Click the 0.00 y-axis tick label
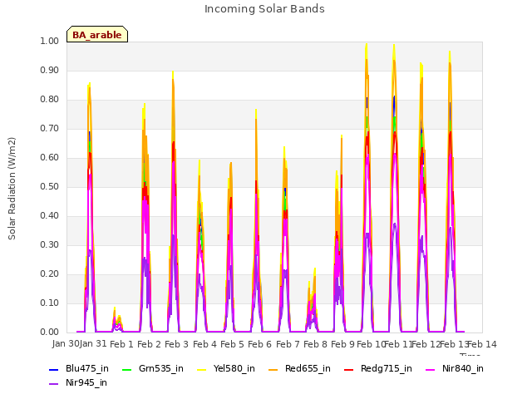 pyautogui.click(x=50, y=332)
